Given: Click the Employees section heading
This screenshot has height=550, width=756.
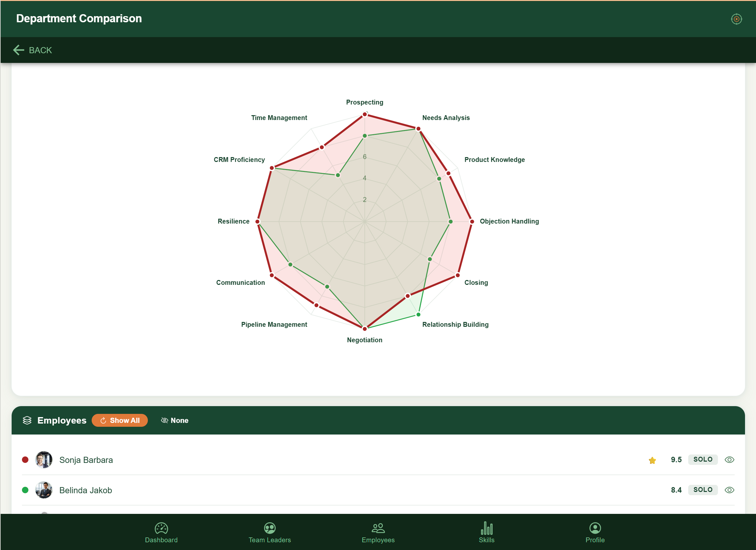Looking at the screenshot, I should (62, 420).
